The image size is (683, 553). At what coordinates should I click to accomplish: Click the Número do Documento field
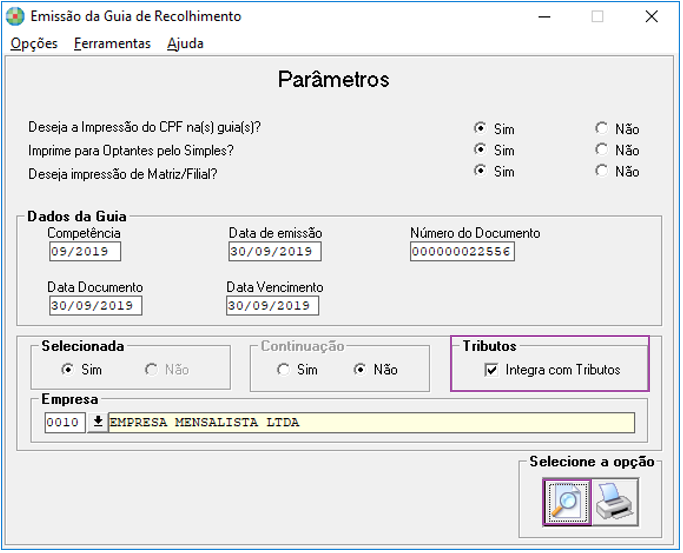pos(462,251)
